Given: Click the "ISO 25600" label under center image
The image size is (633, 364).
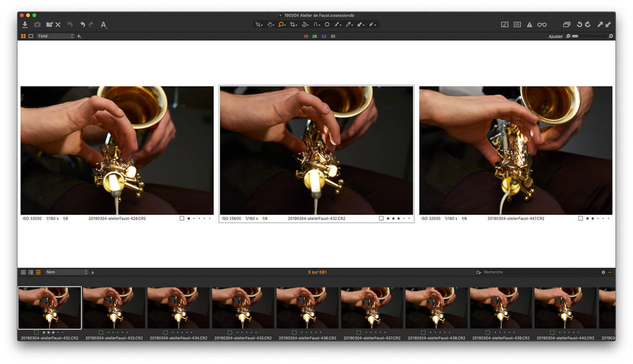Looking at the screenshot, I should tap(232, 218).
